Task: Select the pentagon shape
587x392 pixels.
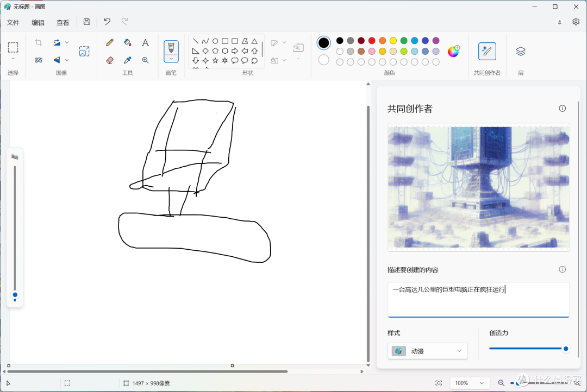Action: pyautogui.click(x=215, y=51)
